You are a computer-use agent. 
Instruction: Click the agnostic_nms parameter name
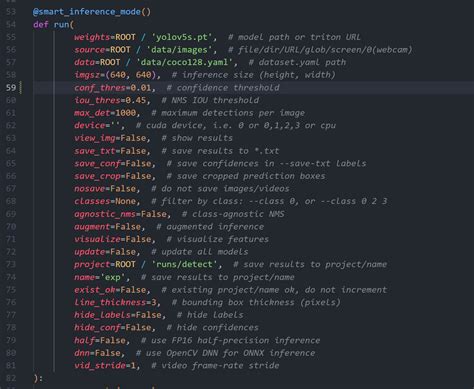(x=105, y=214)
